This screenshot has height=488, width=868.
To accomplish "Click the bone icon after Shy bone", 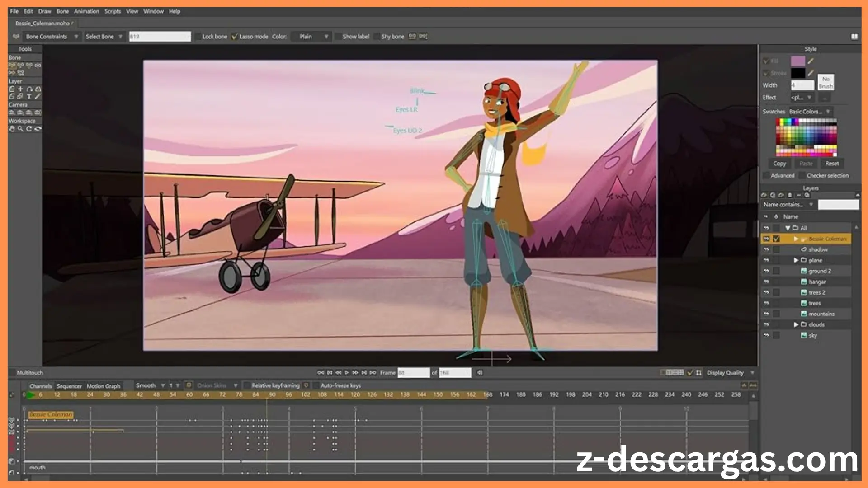I will [x=412, y=36].
